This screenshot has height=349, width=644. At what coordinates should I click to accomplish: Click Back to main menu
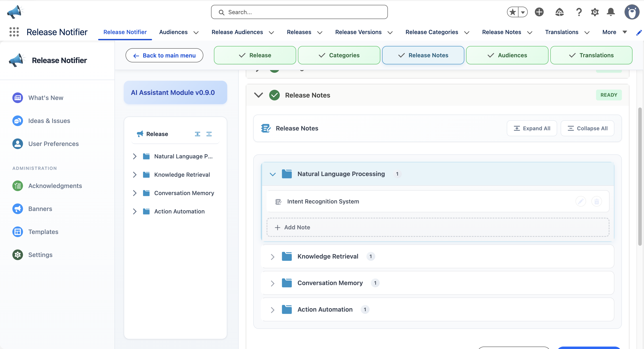(164, 55)
